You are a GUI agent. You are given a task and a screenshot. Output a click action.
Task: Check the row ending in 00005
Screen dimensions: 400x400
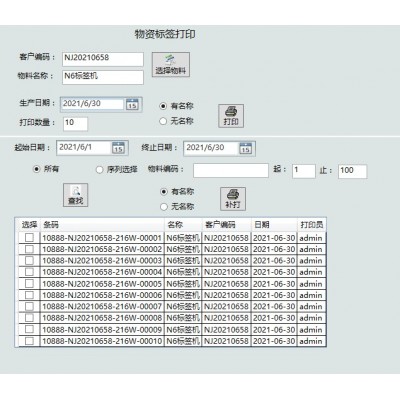pyautogui.click(x=29, y=284)
